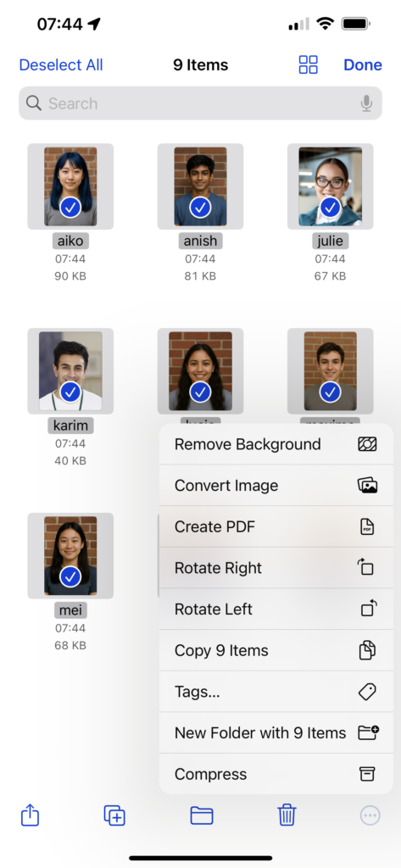The image size is (401, 868).
Task: Tap the mei file name
Action: click(x=71, y=610)
